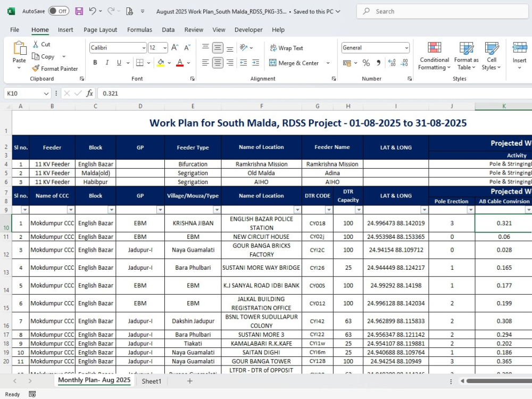Click the formula bar showing 0.321

click(x=314, y=93)
